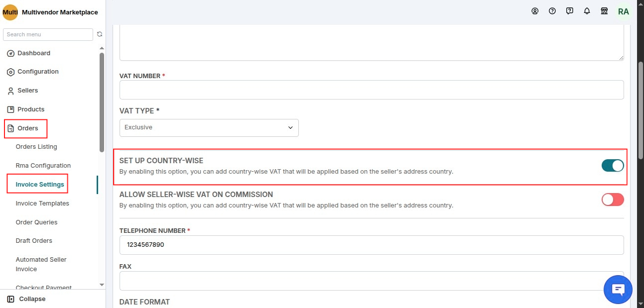Viewport: 644px width, 308px height.
Task: Open the notifications bell
Action: point(587,11)
